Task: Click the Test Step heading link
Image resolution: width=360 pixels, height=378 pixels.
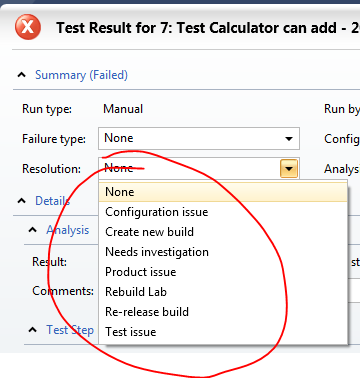Action: (x=70, y=330)
